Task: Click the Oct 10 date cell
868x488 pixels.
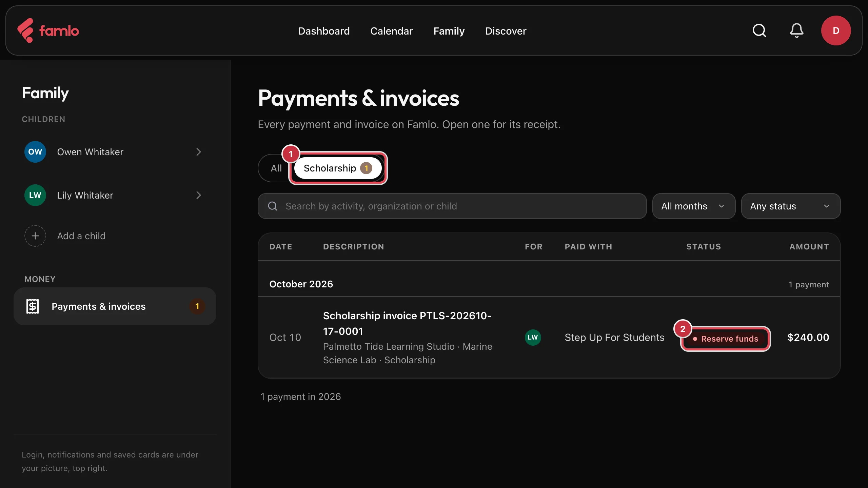Action: point(285,338)
